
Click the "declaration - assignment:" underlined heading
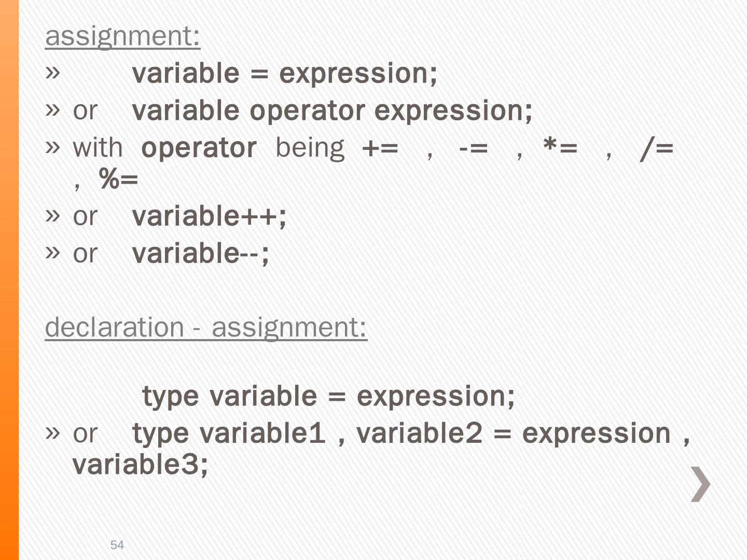(206, 327)
